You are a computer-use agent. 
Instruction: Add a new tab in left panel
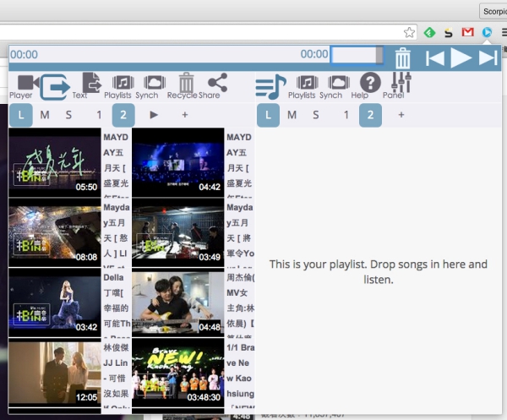point(184,114)
